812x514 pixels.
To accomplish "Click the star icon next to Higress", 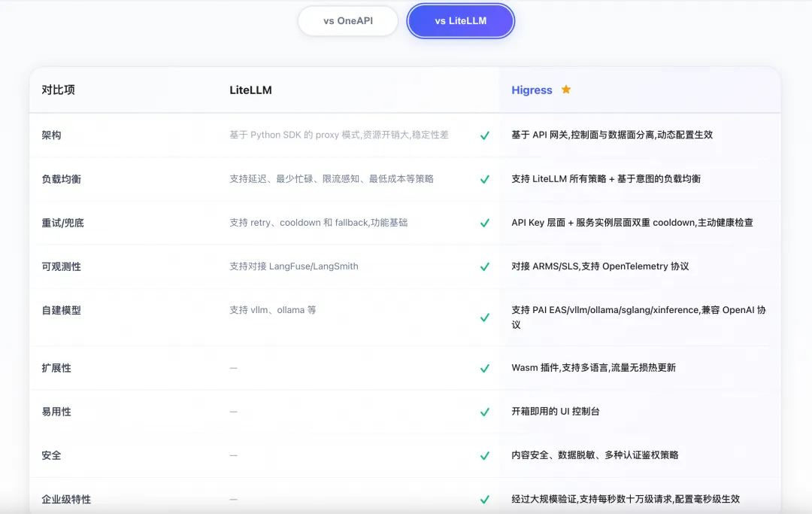I will point(565,89).
